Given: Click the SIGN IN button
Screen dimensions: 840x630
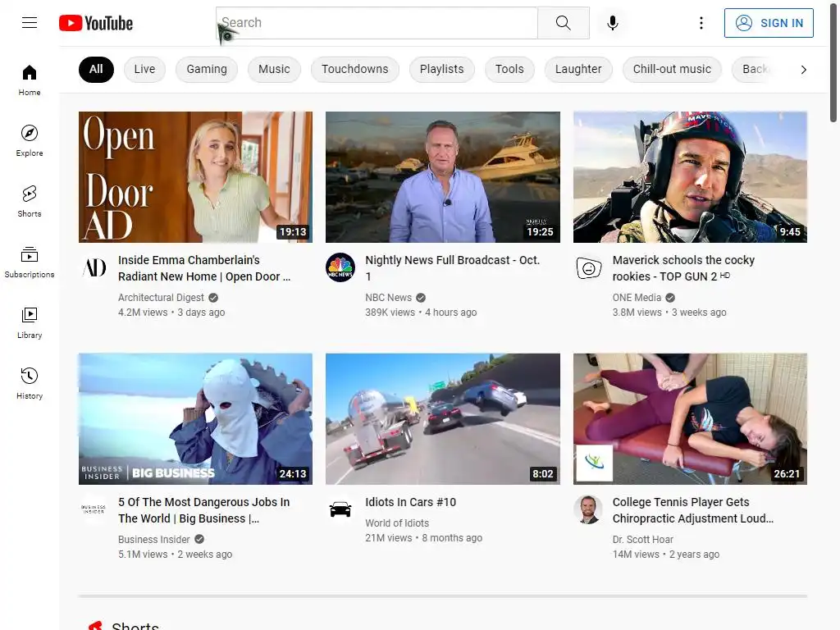Looking at the screenshot, I should [769, 23].
